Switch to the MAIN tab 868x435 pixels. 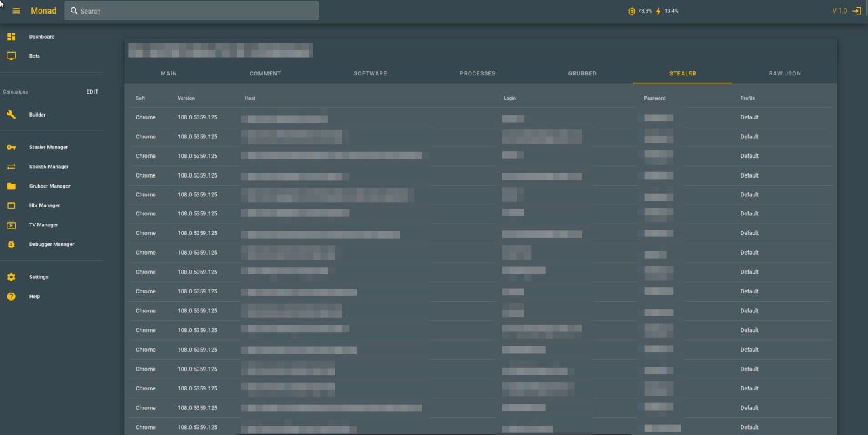pyautogui.click(x=169, y=73)
